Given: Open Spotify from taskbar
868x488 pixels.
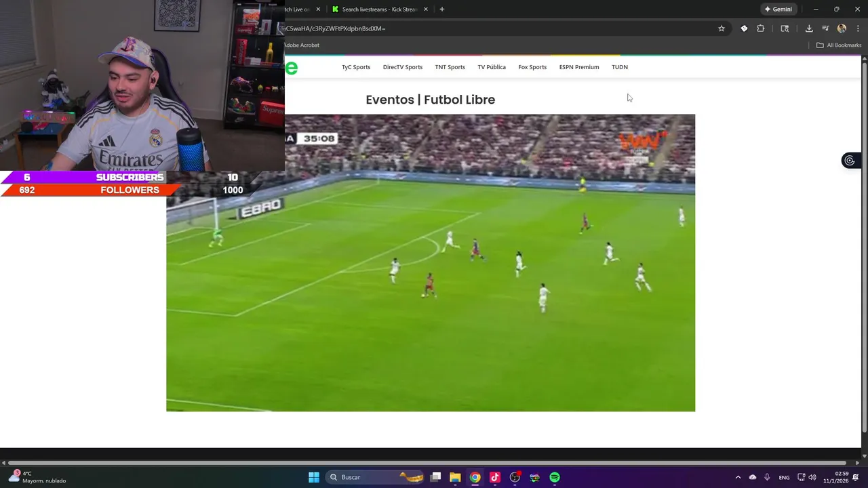Looking at the screenshot, I should pos(555,477).
